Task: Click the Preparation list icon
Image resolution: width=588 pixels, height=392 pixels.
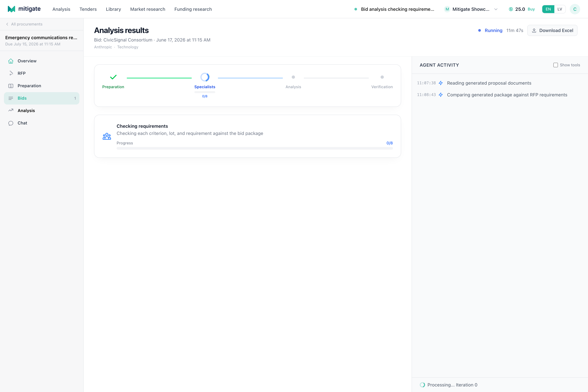Action: point(11,86)
